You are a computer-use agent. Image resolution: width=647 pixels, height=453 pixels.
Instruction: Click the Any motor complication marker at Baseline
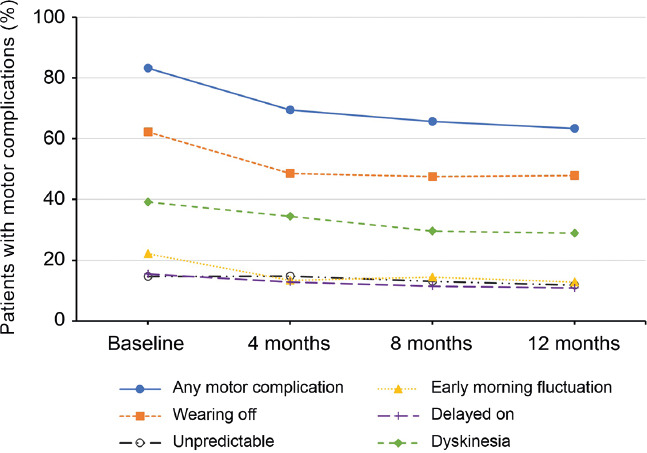coord(148,68)
